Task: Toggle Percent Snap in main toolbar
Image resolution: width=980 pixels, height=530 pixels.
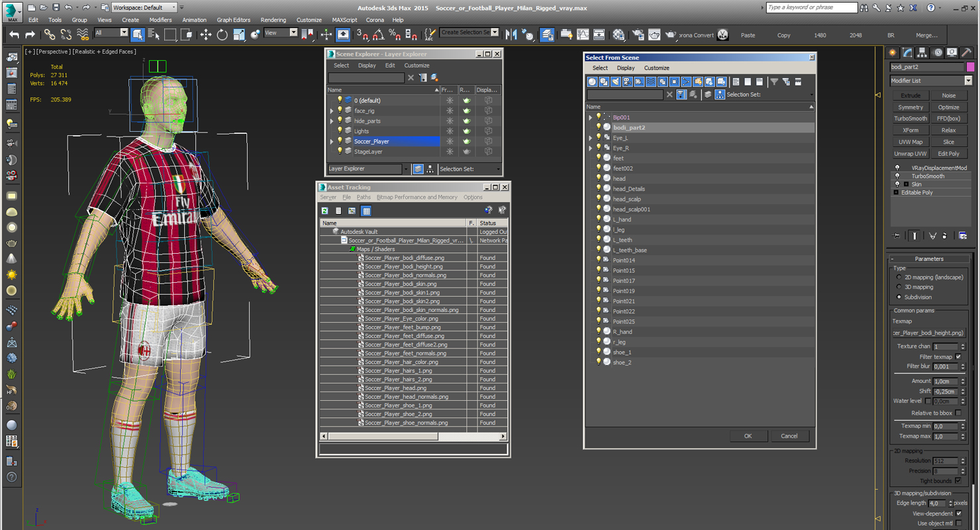Action: [x=395, y=34]
